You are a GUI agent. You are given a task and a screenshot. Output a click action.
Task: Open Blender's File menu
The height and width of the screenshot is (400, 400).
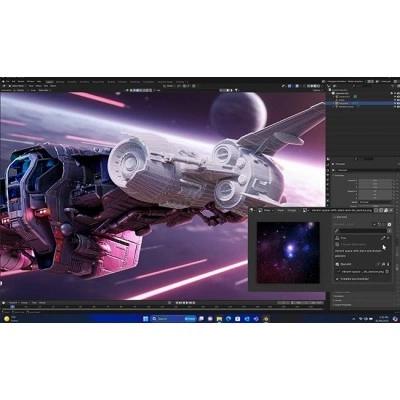click(x=8, y=81)
